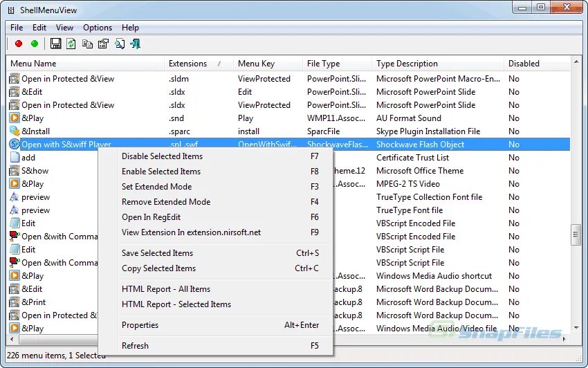Click the font icon of TrueType Collection preview row
This screenshot has height=368, width=588.
15,197
